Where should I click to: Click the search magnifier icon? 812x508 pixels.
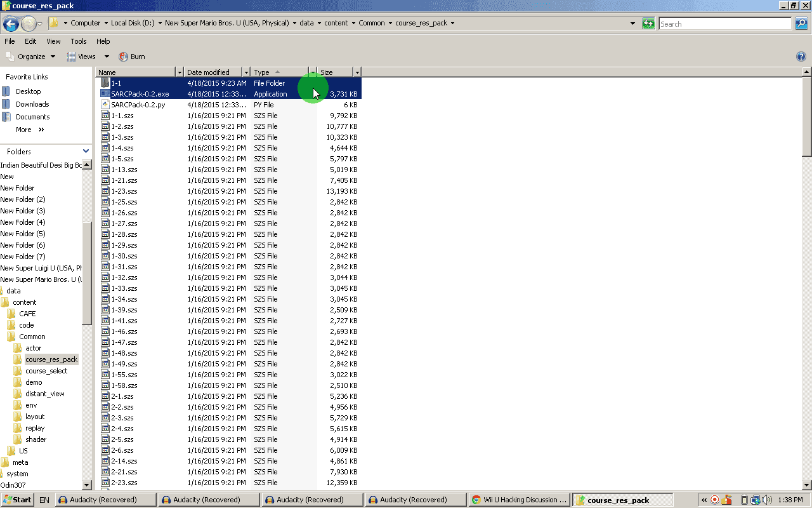click(x=802, y=23)
